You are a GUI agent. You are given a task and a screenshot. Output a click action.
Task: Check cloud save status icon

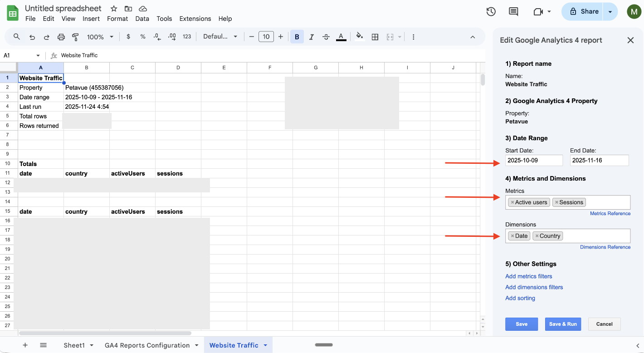point(143,9)
